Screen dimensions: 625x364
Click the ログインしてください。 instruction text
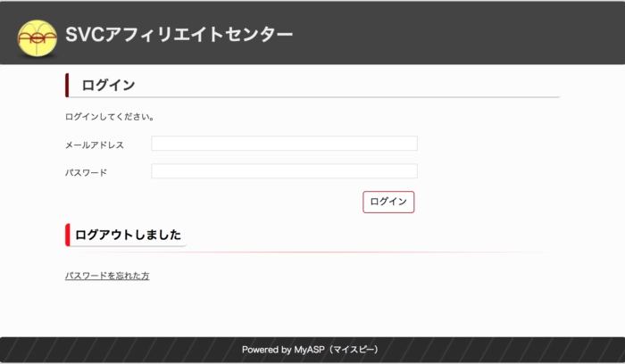[x=110, y=117]
